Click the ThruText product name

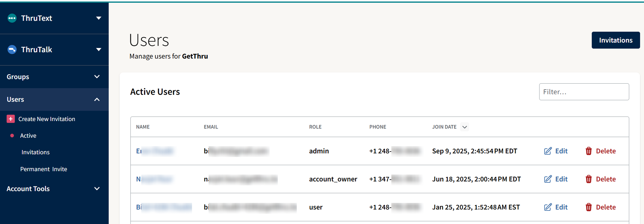[x=37, y=18]
